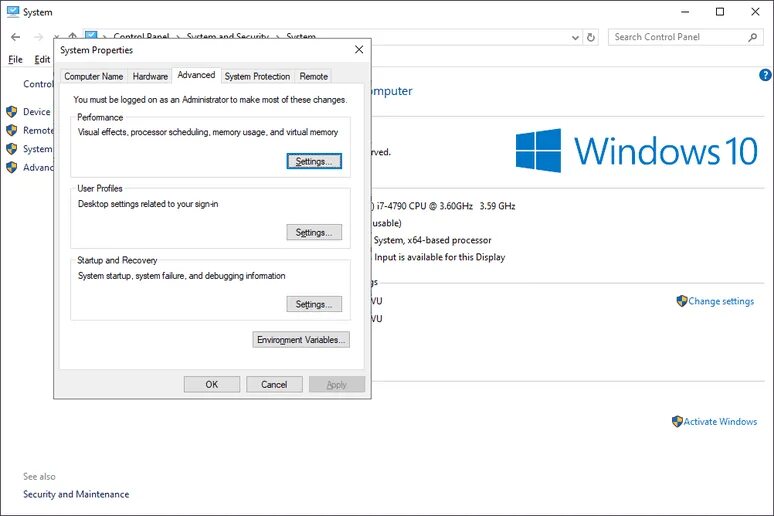Click shield icon beside Remote link
This screenshot has width=774, height=516.
[x=12, y=130]
